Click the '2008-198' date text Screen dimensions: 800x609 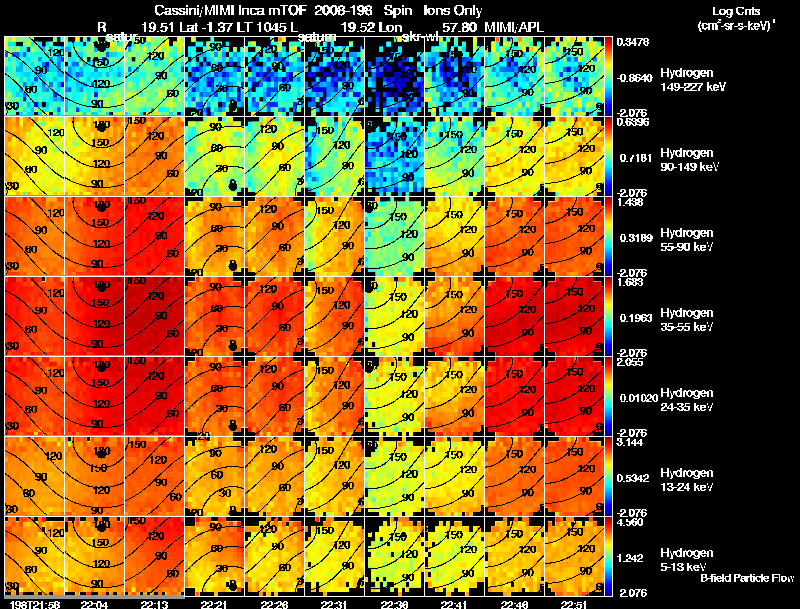click(x=343, y=11)
